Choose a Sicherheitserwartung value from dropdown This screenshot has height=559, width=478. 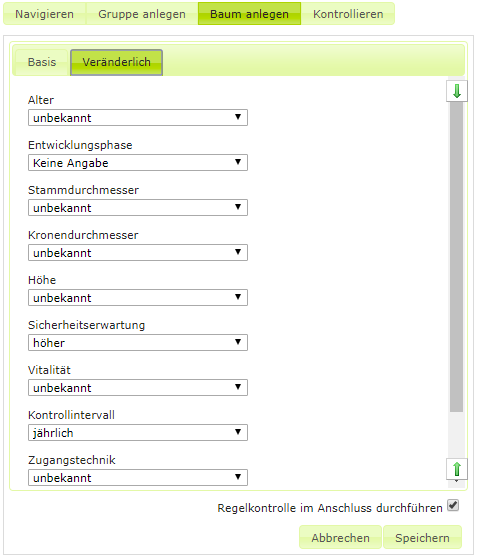tap(138, 343)
